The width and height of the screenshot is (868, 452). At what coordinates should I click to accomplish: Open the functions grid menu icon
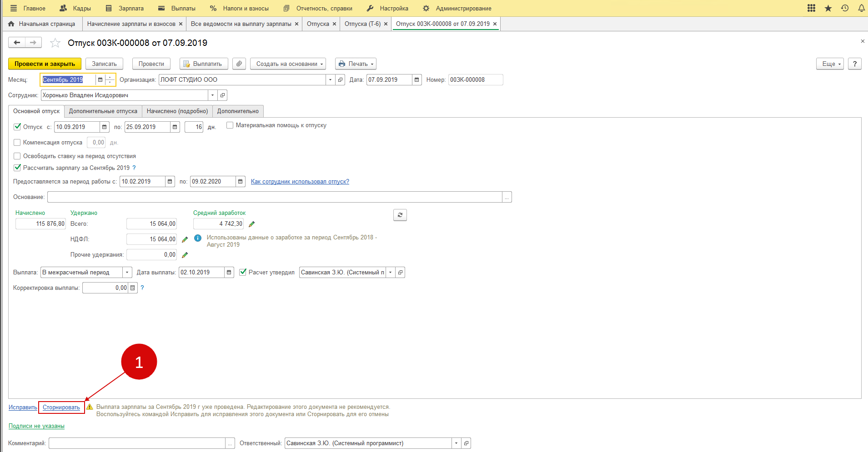(x=811, y=8)
